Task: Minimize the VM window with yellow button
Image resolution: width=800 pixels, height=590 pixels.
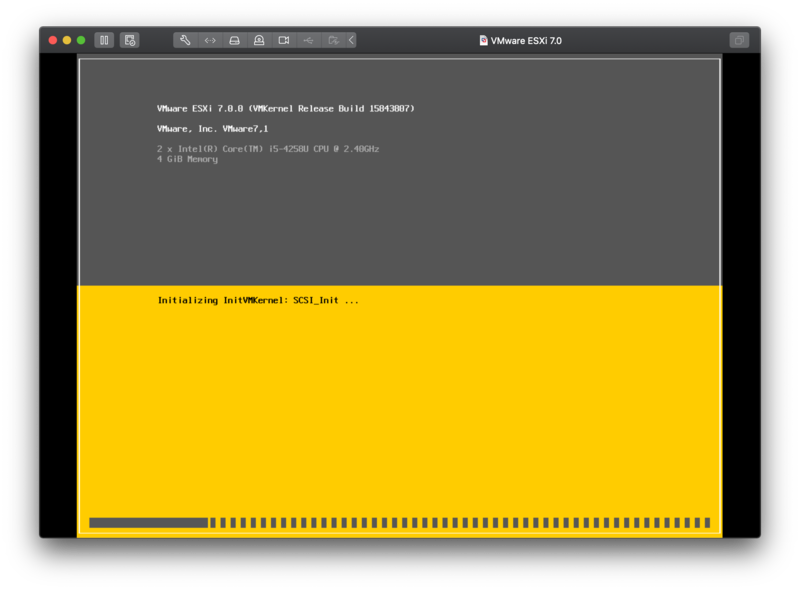Action: (67, 40)
